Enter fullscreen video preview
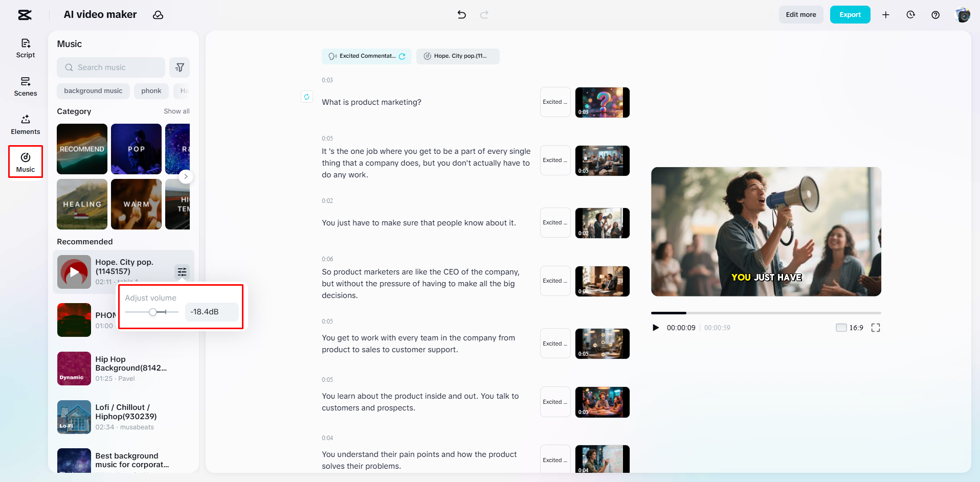The width and height of the screenshot is (980, 482). [876, 328]
